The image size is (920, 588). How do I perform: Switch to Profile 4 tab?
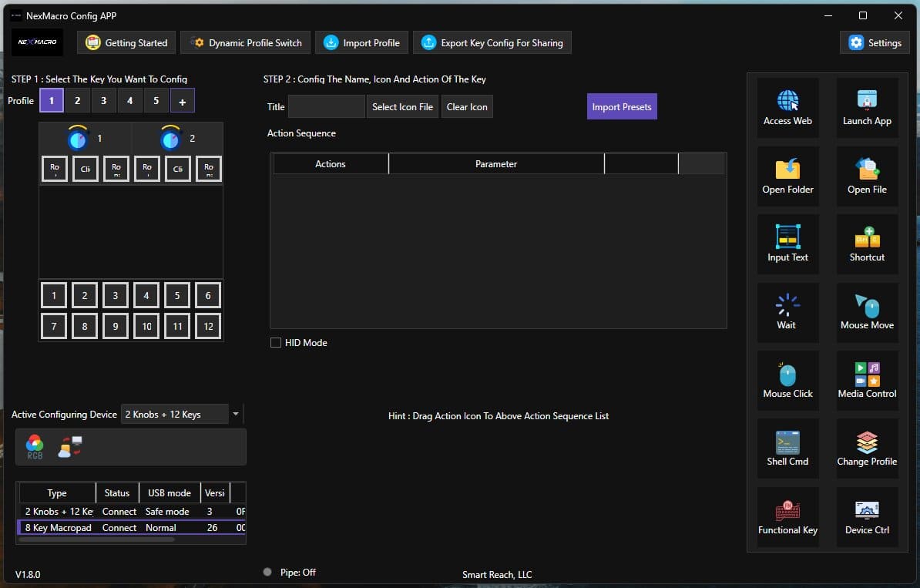pos(129,101)
